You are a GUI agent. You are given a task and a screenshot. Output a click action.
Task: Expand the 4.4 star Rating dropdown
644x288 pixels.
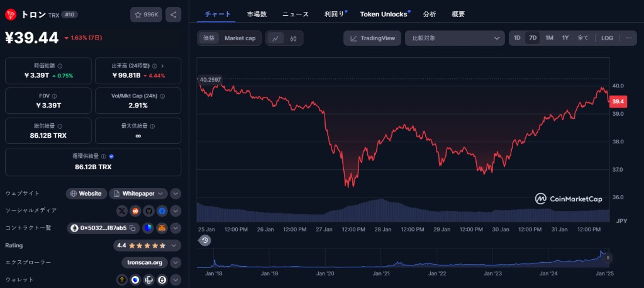pyautogui.click(x=175, y=245)
